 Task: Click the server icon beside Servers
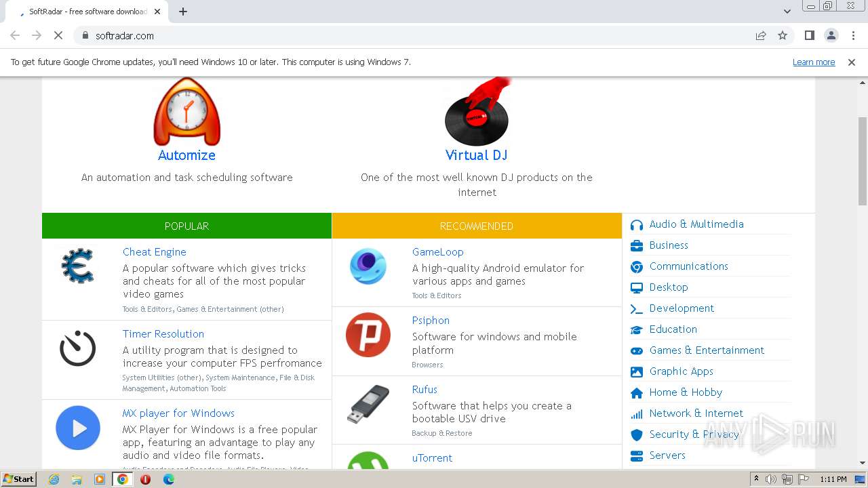click(x=637, y=456)
